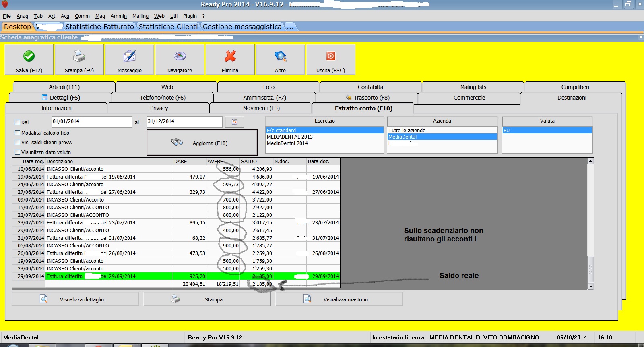
Task: Click the green checkmark Salva icon
Action: (29, 56)
